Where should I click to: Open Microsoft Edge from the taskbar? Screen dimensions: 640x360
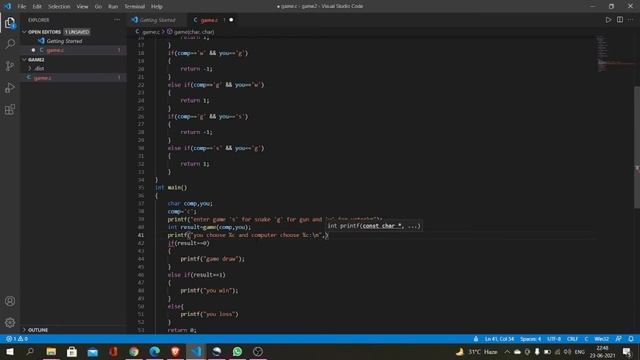coord(155,351)
